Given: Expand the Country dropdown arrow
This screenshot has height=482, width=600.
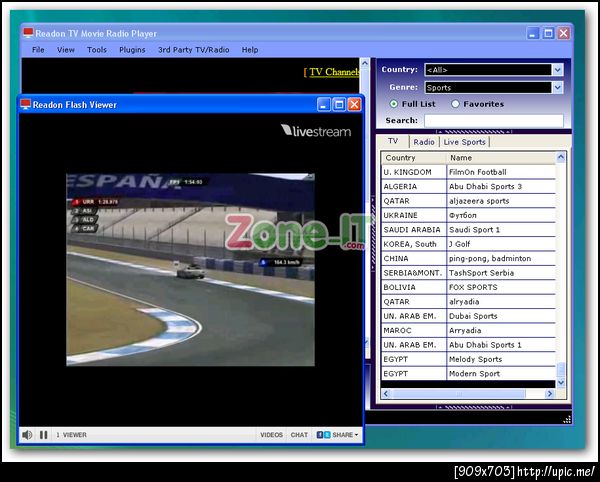Looking at the screenshot, I should [x=558, y=70].
